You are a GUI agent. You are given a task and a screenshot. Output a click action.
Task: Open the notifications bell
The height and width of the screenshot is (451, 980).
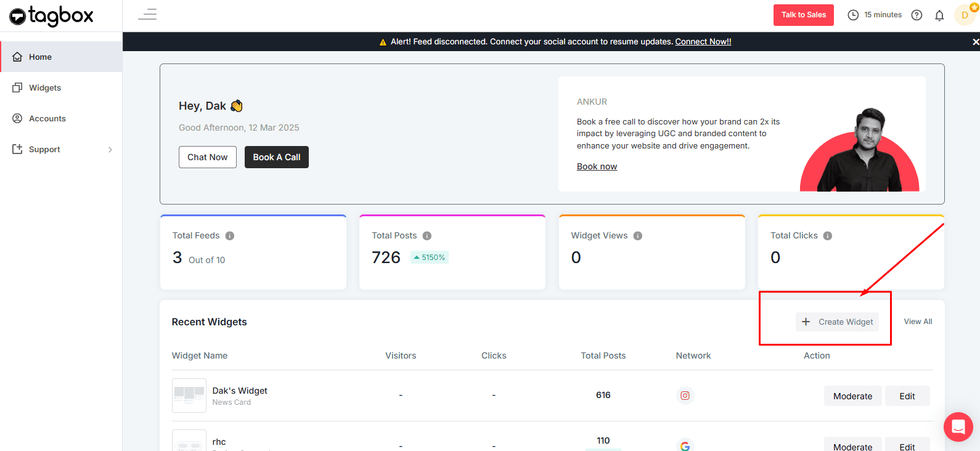point(939,15)
